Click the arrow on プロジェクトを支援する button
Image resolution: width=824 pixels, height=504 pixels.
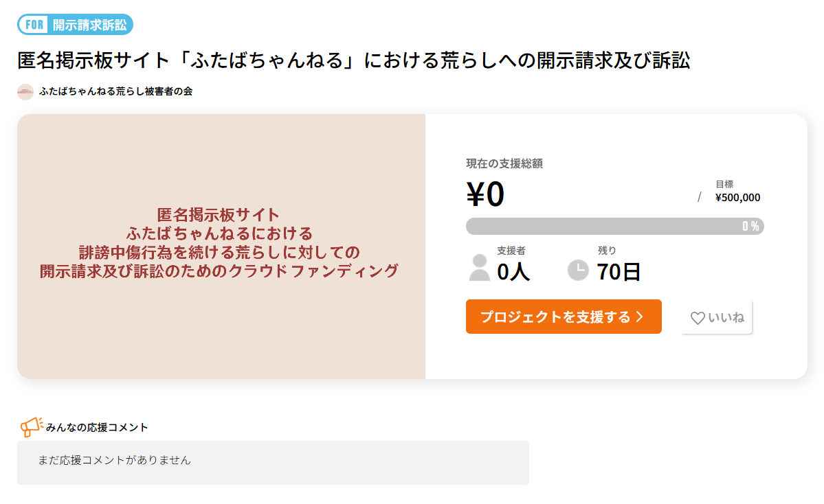[x=640, y=317]
